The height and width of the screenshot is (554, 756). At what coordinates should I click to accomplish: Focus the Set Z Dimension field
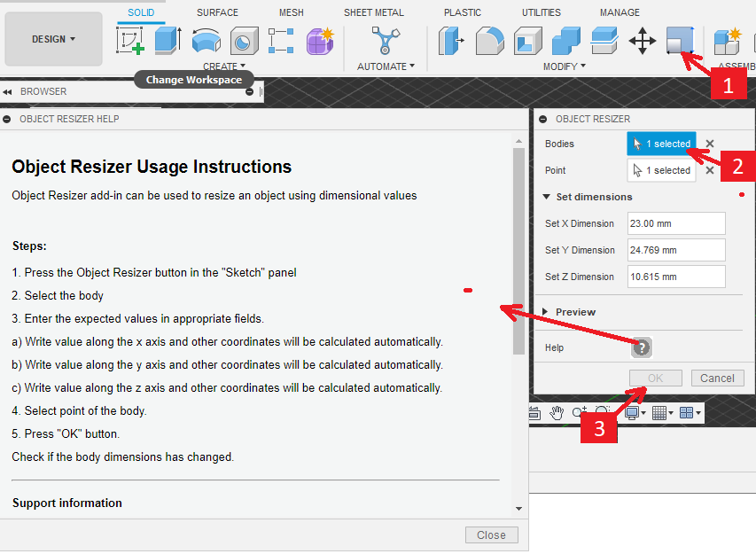click(x=676, y=277)
